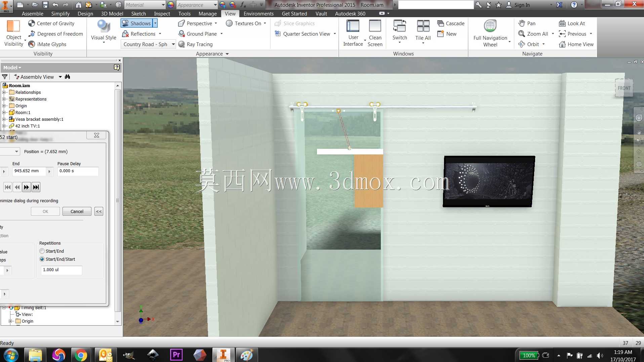Expand Vesa bracket assembly:1 node
This screenshot has height=362, width=644.
[4, 119]
